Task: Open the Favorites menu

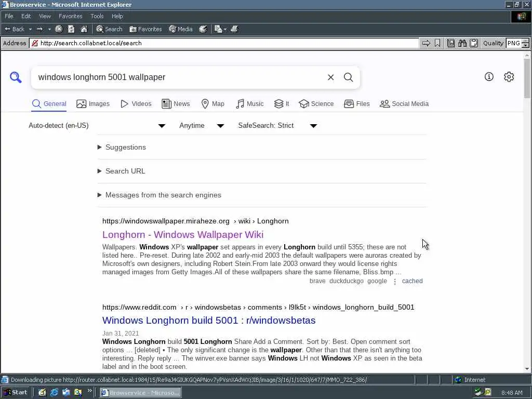Action: pyautogui.click(x=70, y=16)
